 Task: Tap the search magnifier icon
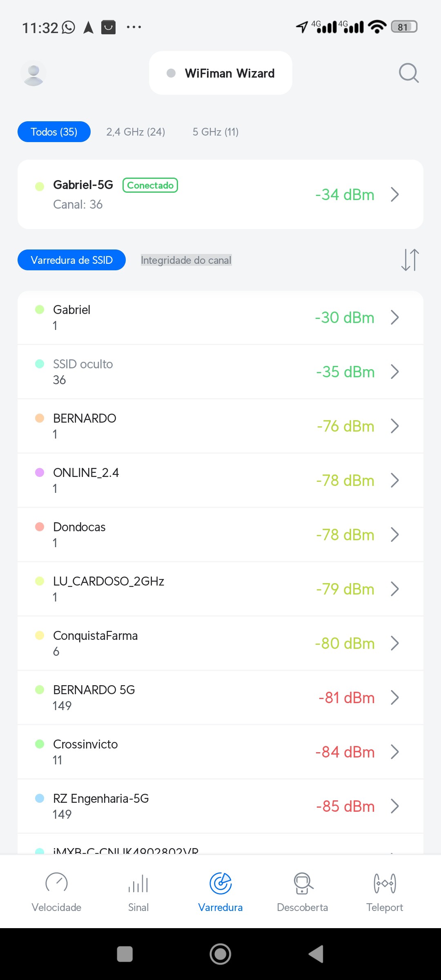(409, 73)
